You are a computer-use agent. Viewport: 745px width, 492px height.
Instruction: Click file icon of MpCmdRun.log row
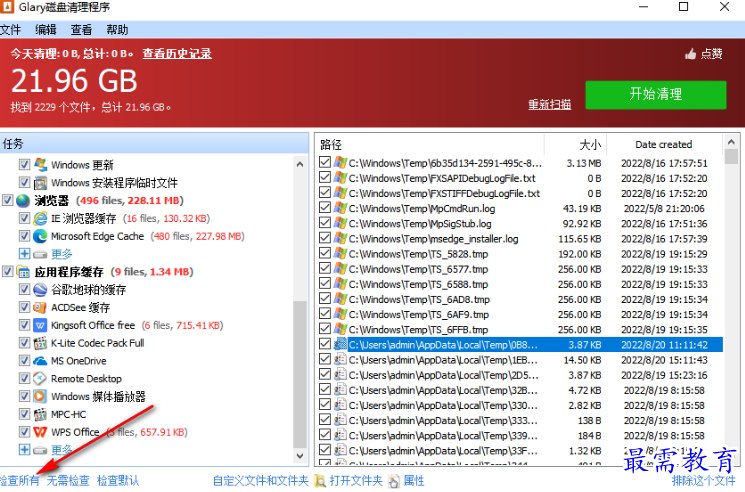coord(340,208)
